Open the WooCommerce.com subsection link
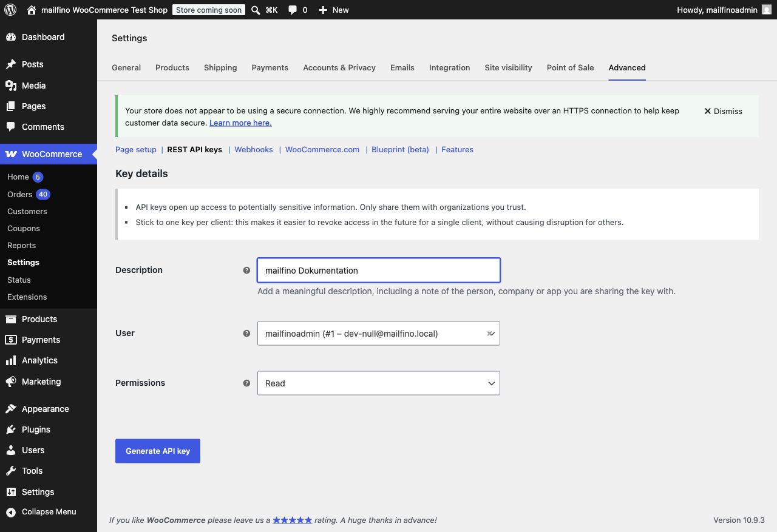 (x=322, y=149)
